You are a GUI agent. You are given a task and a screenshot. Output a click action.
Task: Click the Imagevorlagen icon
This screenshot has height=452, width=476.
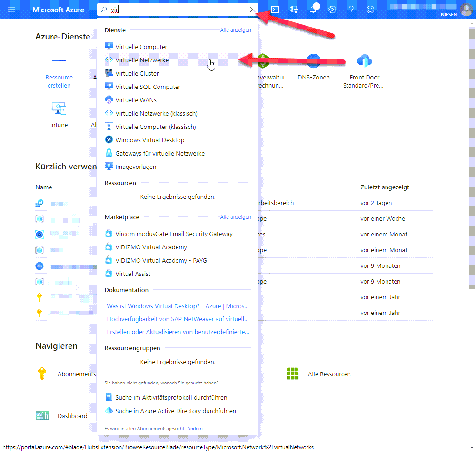(x=109, y=166)
